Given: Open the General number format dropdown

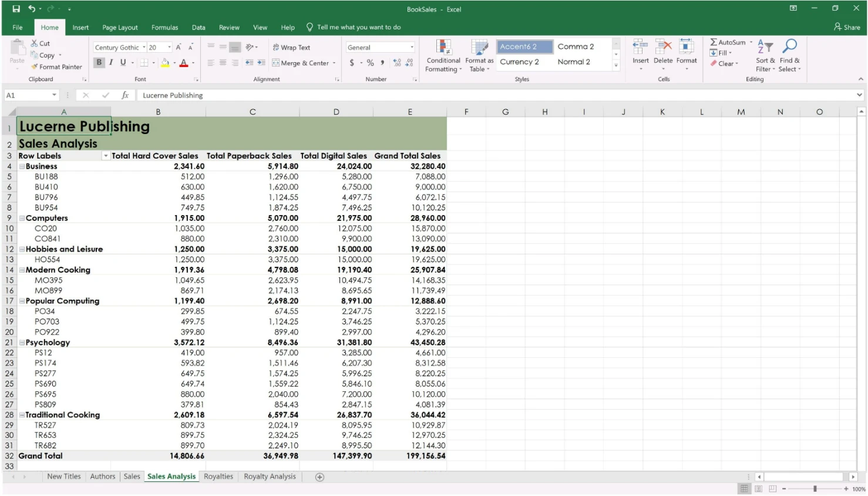Looking at the screenshot, I should click(412, 48).
